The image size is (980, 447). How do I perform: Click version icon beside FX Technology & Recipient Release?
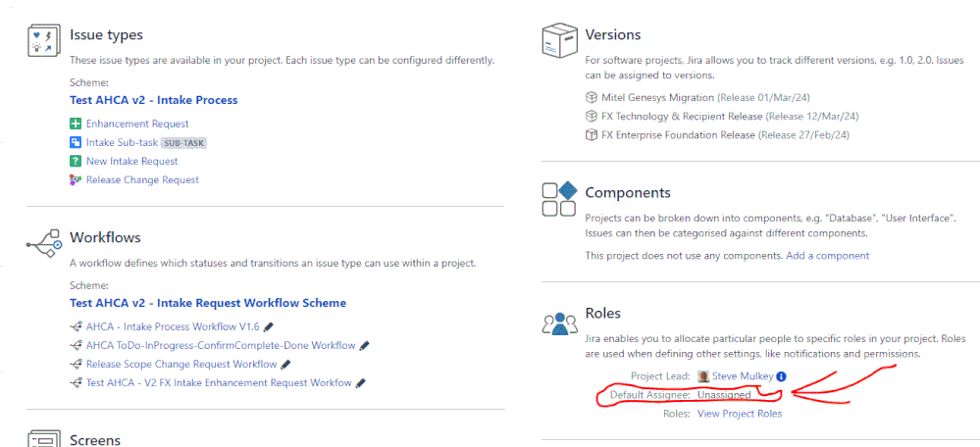592,116
